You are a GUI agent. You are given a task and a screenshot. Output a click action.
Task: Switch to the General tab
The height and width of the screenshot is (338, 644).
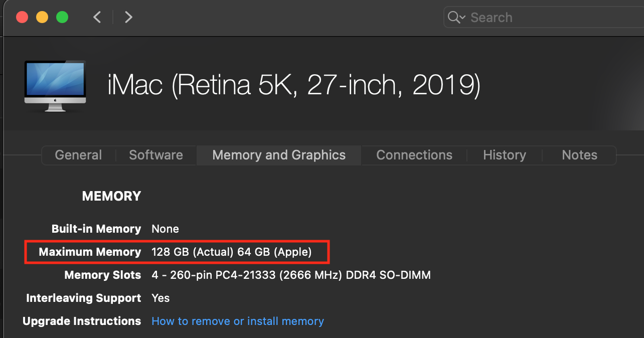pyautogui.click(x=78, y=155)
